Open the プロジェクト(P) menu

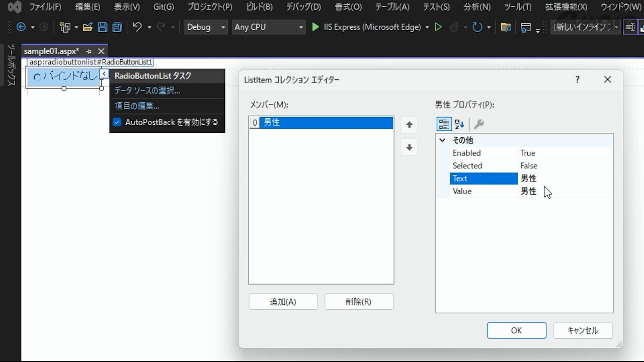click(210, 7)
